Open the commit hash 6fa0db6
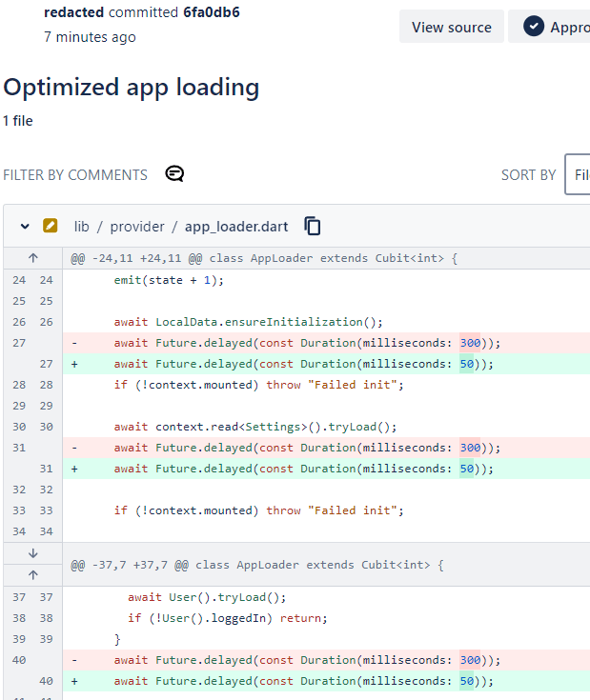 (x=212, y=12)
